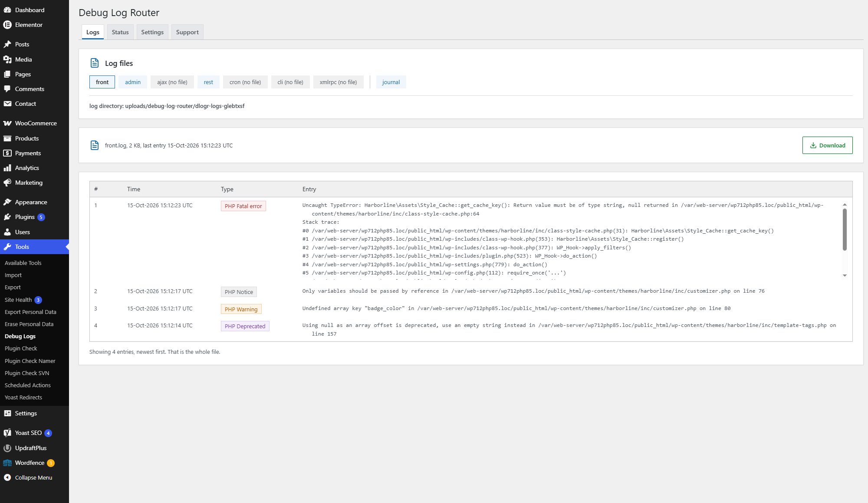This screenshot has height=503, width=868.
Task: Click the Settings sliders icon in sidebar
Action: point(7,413)
